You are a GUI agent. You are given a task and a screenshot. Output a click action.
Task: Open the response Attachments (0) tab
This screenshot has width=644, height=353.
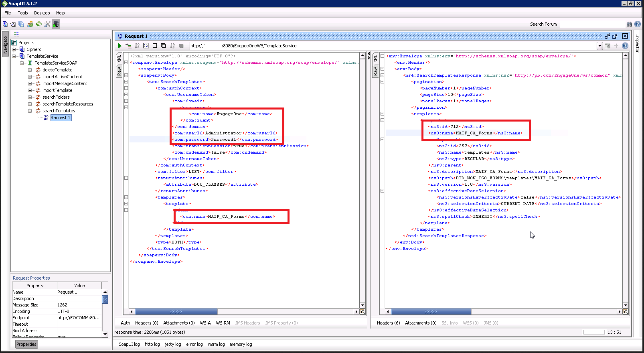pyautogui.click(x=421, y=323)
